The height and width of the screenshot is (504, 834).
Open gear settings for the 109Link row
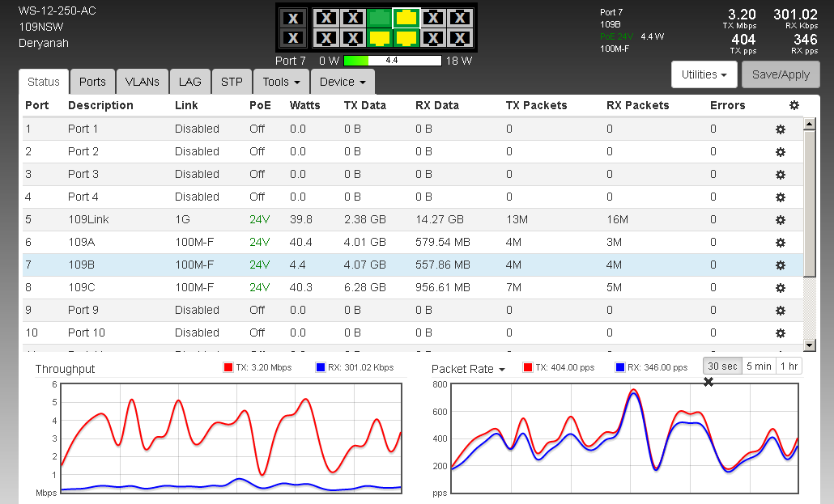781,219
